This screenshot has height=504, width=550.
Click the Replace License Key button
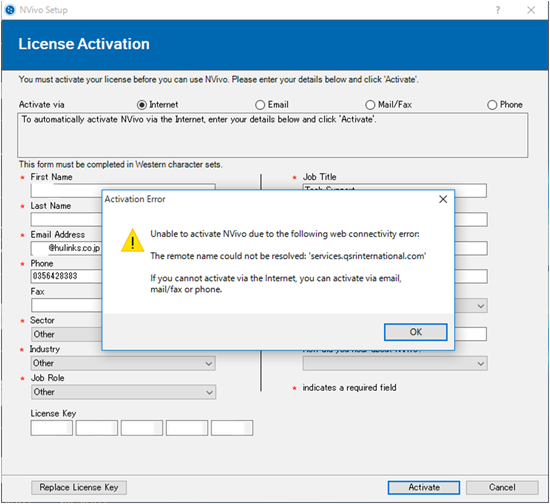point(79,487)
